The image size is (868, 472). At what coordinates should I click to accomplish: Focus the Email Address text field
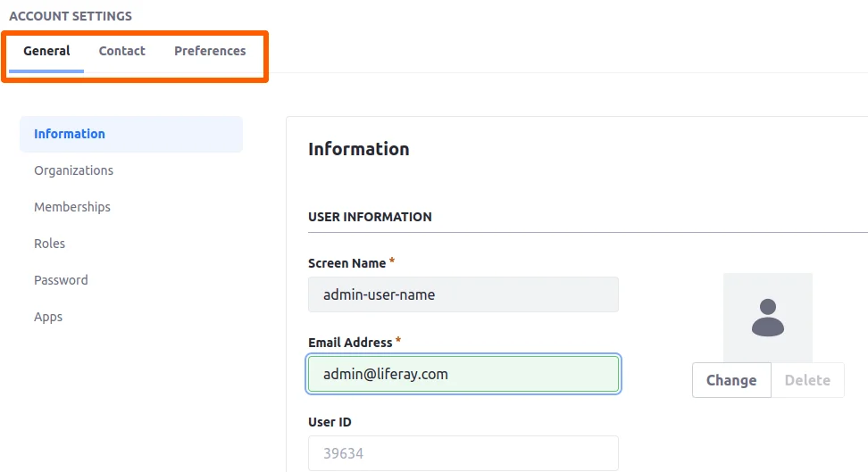pyautogui.click(x=463, y=374)
